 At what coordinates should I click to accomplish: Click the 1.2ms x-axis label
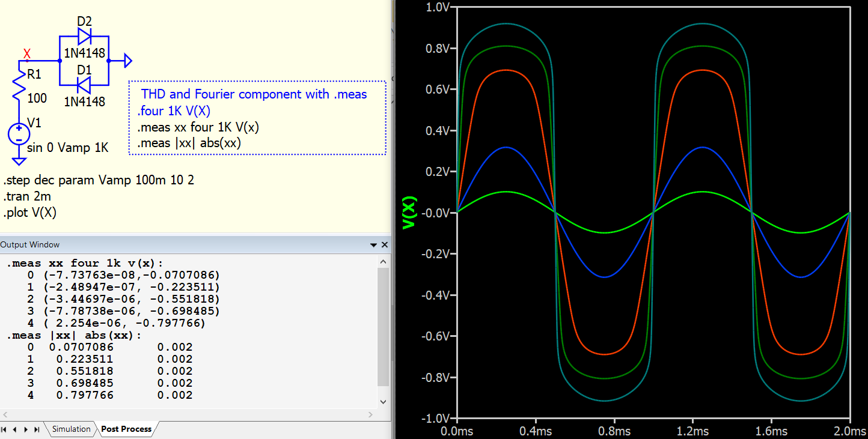[x=692, y=431]
